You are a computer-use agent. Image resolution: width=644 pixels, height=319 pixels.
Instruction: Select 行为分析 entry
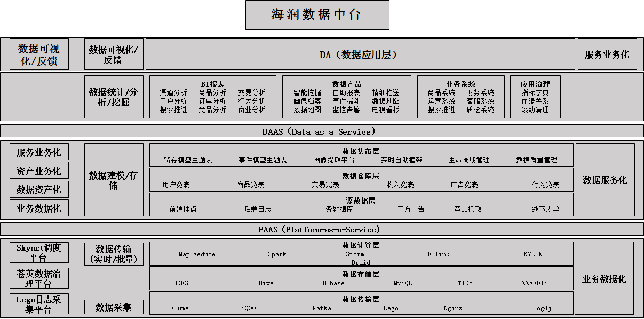(252, 101)
